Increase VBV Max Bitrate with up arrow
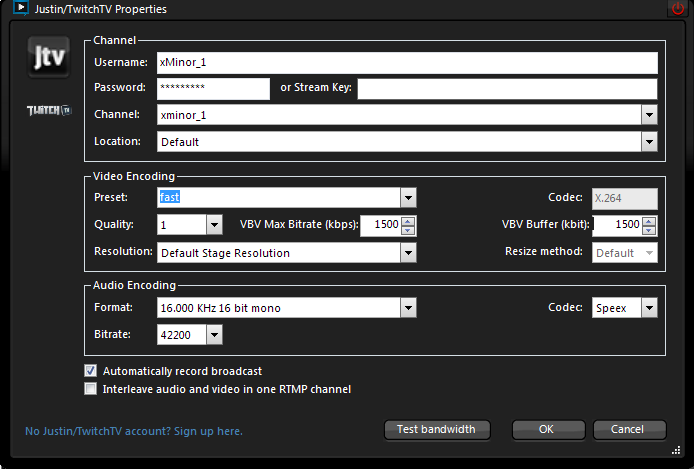The image size is (694, 469). pyautogui.click(x=408, y=221)
